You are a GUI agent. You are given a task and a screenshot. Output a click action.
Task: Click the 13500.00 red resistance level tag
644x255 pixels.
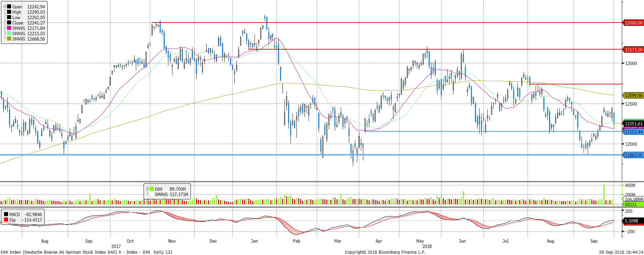(x=633, y=23)
